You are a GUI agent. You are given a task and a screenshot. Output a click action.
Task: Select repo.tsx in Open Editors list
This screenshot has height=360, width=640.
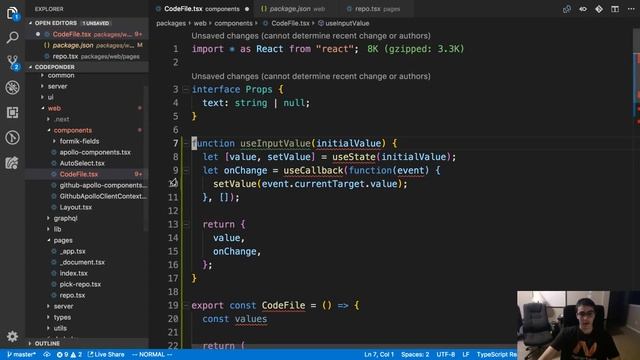coord(87,56)
